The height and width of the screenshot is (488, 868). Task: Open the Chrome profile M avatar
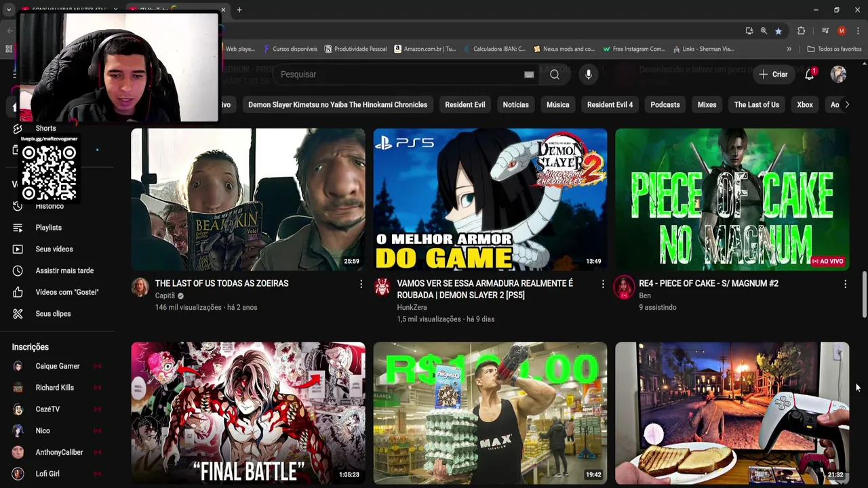(x=842, y=30)
